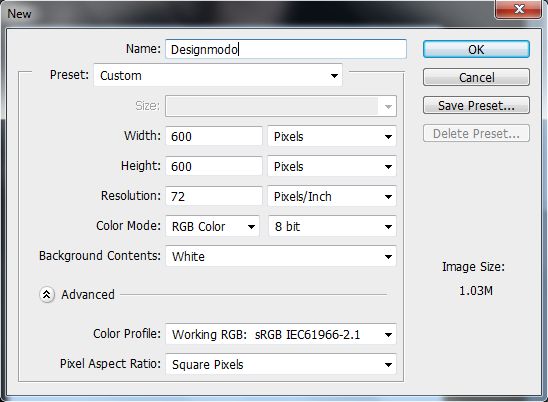
Task: Open the Pixel Aspect Ratio dropdown
Action: [281, 365]
